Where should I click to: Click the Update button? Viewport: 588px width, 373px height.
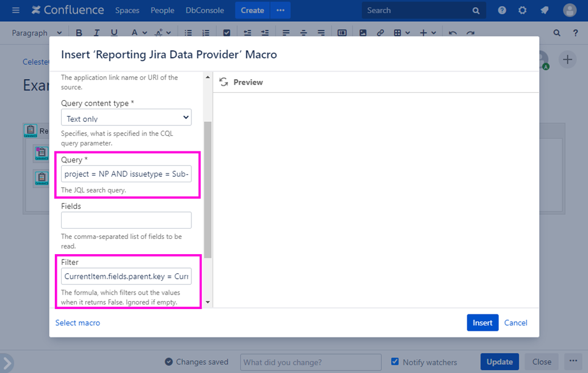[499, 362]
